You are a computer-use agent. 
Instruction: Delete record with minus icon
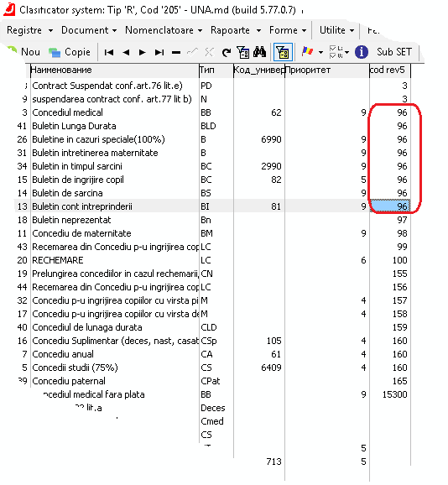[176, 53]
